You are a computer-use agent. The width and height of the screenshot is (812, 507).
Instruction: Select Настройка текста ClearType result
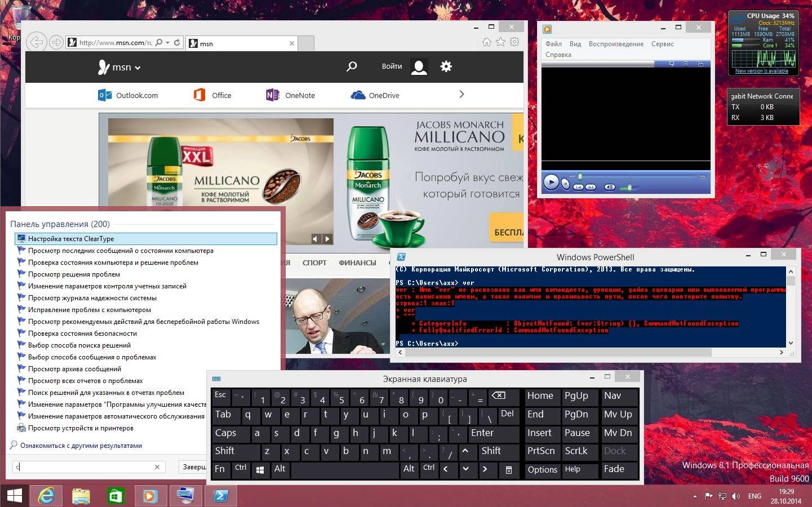click(146, 239)
